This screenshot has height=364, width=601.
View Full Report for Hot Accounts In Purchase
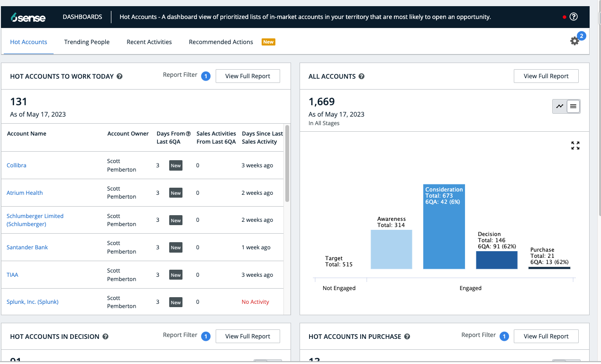[x=546, y=336]
